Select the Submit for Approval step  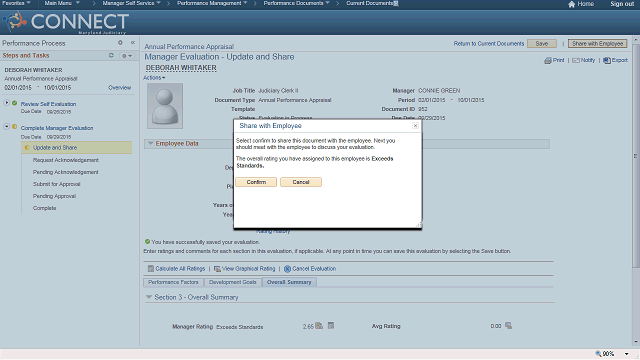(56, 184)
